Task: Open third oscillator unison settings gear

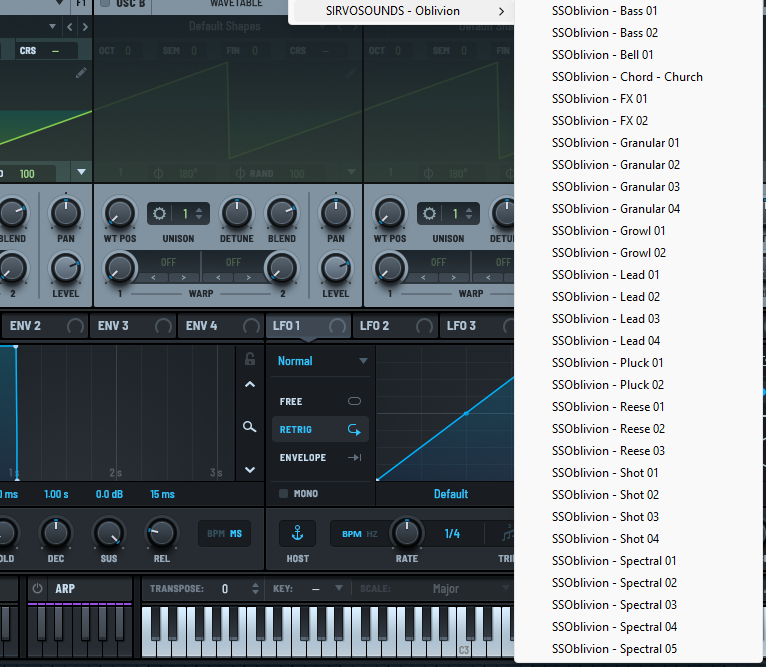Action: [429, 214]
